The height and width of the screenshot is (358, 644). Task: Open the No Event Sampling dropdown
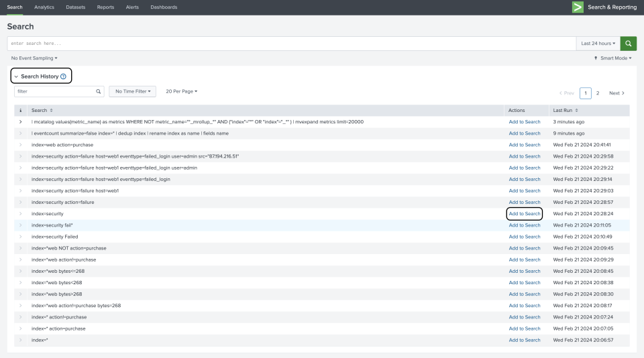point(34,58)
